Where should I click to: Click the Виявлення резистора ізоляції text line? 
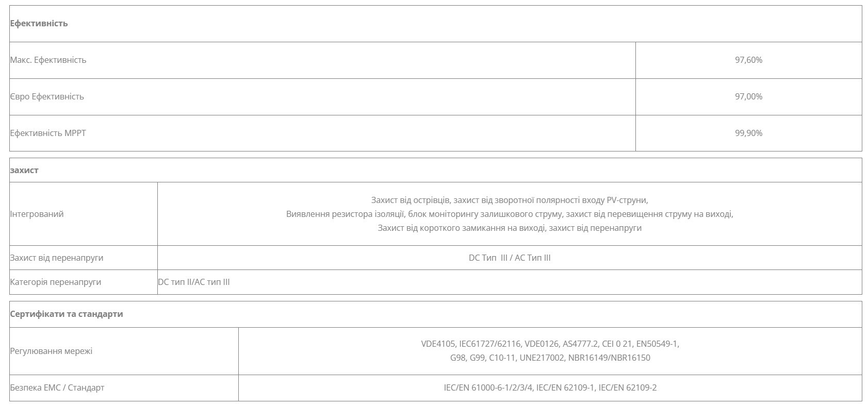[510, 214]
